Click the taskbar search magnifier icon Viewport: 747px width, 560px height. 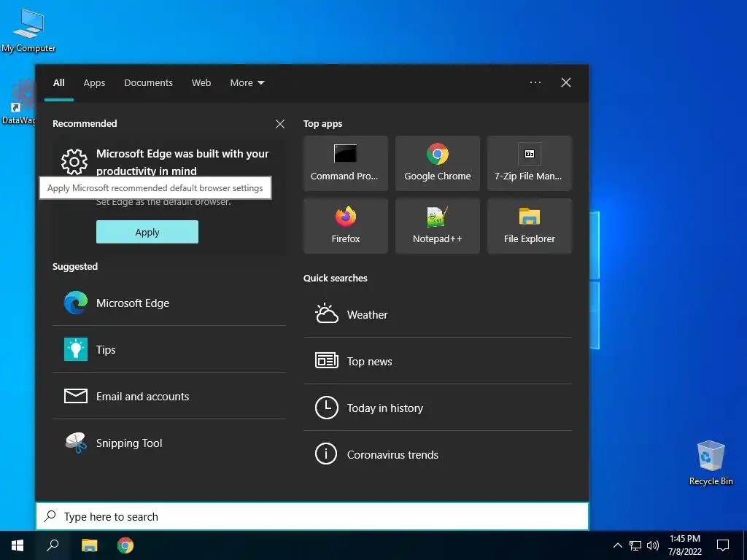[x=53, y=545]
